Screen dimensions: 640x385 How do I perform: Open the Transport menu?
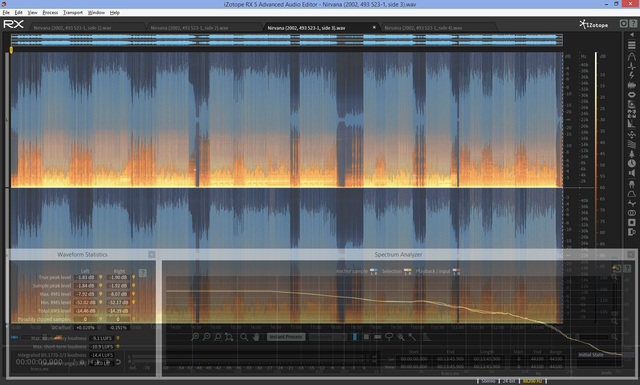tap(73, 13)
